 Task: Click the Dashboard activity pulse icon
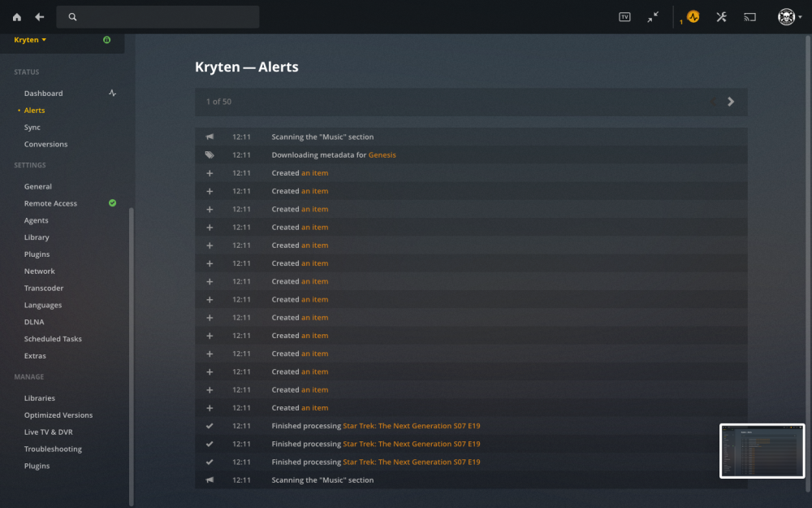pos(112,93)
